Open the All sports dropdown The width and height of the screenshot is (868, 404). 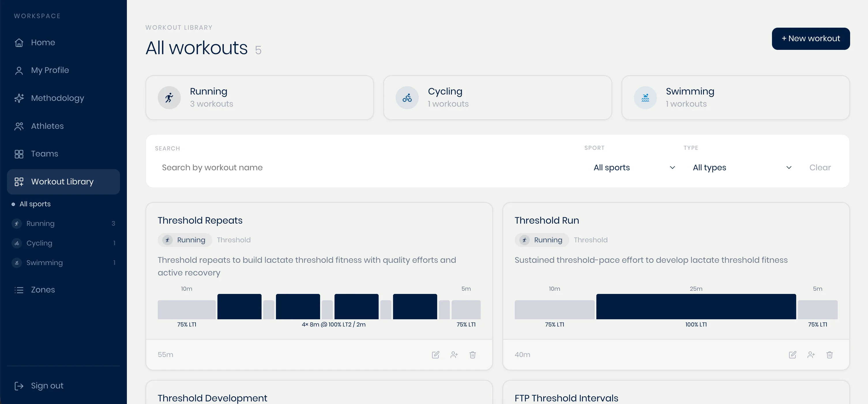tap(634, 168)
